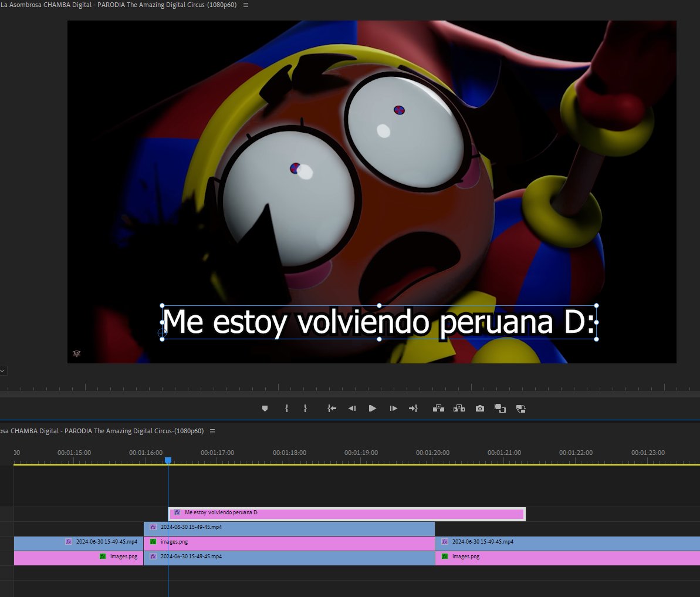Click the Lift button
This screenshot has height=597, width=700.
click(438, 408)
